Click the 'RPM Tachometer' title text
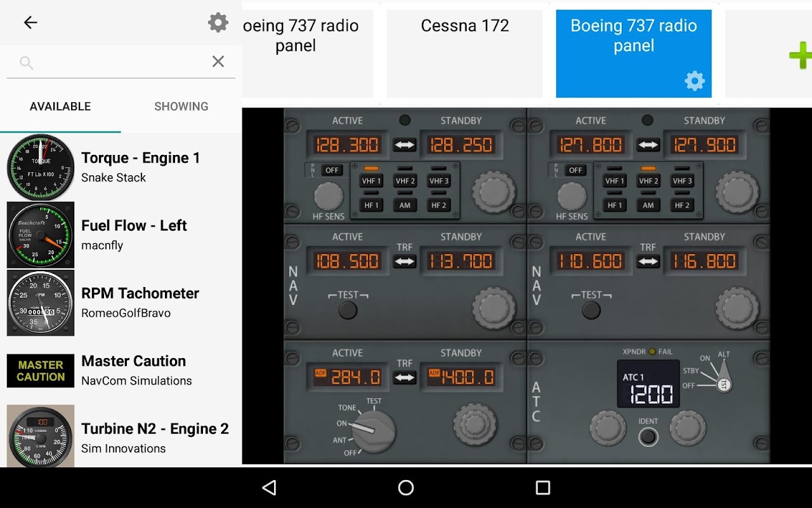 pos(140,293)
